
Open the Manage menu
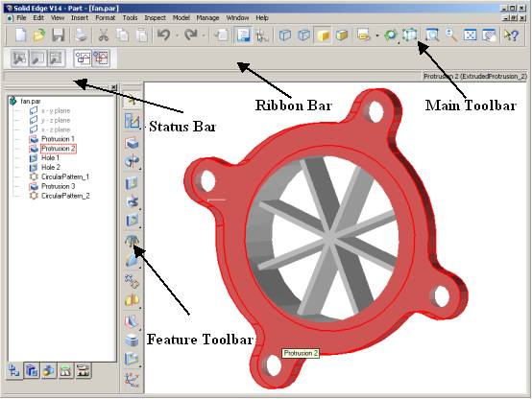(x=207, y=17)
